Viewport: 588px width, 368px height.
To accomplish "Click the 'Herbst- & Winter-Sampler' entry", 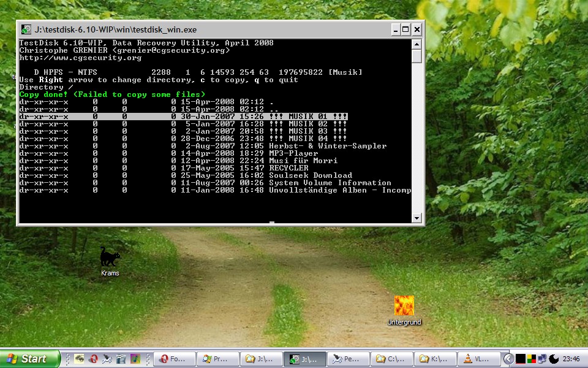I will click(x=328, y=146).
